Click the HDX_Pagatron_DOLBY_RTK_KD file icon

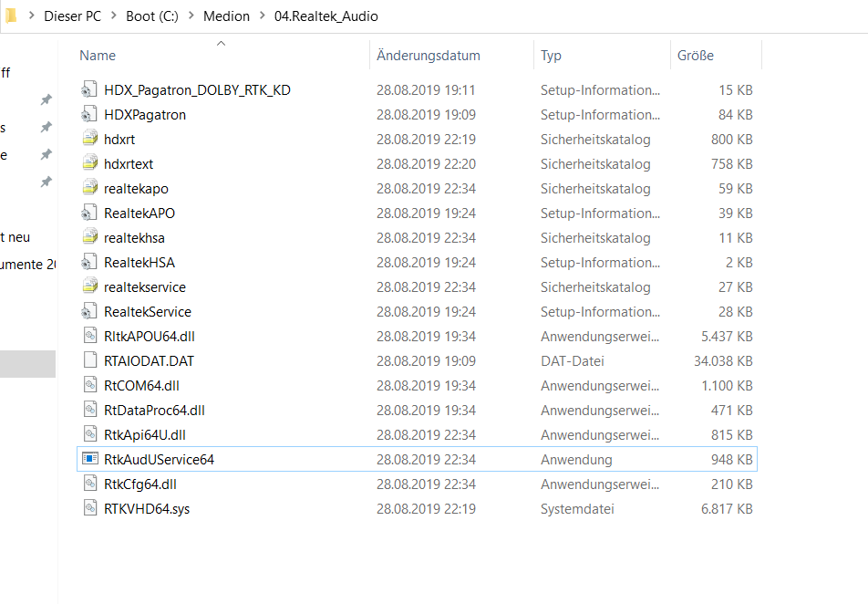click(88, 90)
